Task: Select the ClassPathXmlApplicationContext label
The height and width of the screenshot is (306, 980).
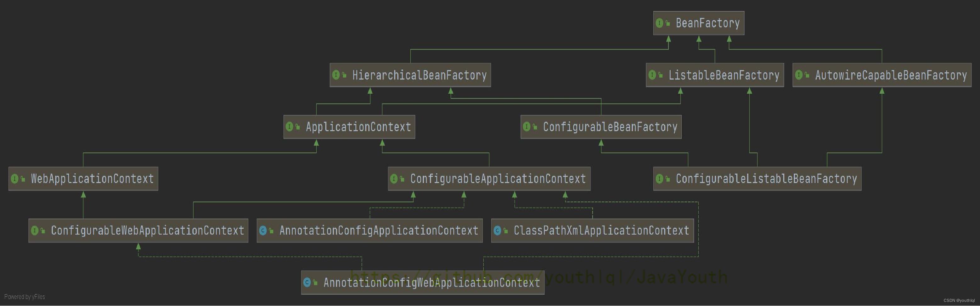Action: [x=601, y=231]
